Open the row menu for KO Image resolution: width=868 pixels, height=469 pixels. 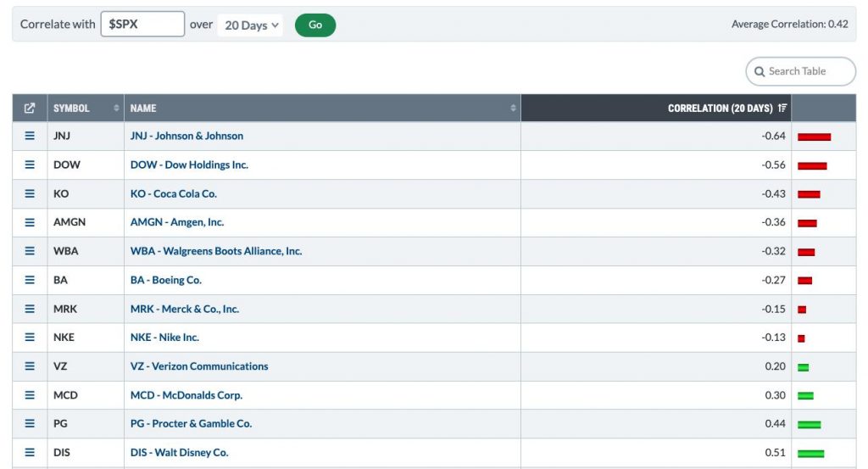(x=30, y=193)
